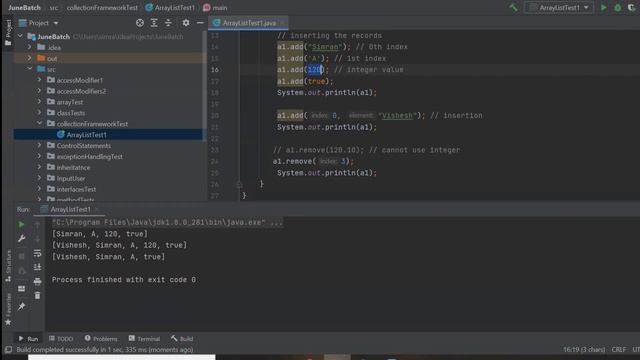Image resolution: width=640 pixels, height=360 pixels.
Task: Click the out folder name in project tree
Action: click(x=52, y=58)
